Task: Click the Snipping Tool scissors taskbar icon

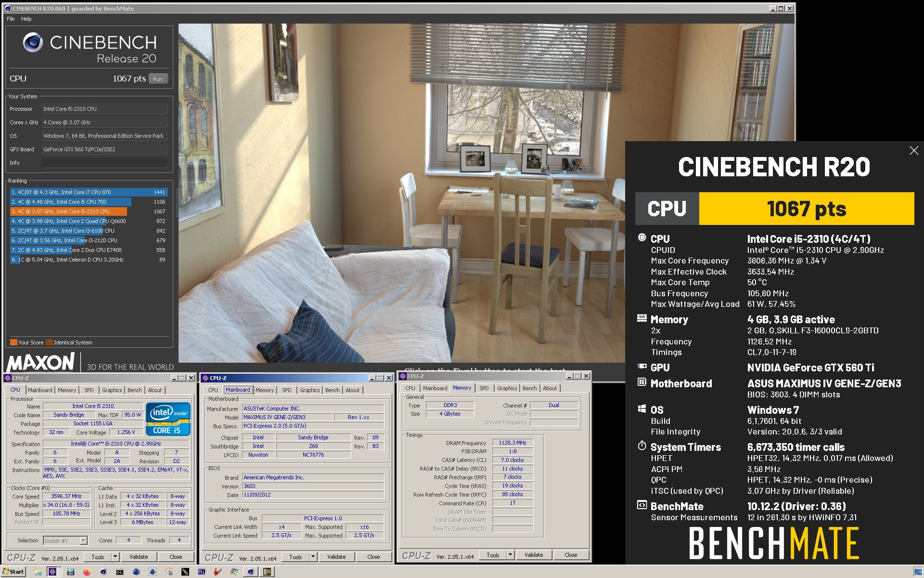Action: [x=169, y=572]
